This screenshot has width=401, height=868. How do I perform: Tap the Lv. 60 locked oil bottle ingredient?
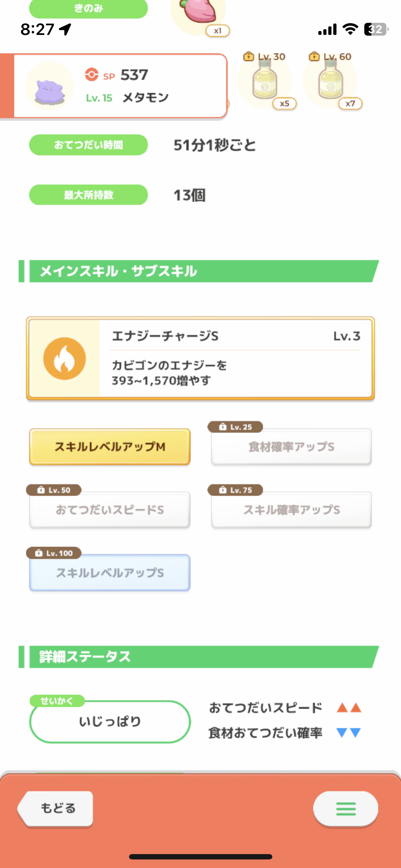coord(330,81)
